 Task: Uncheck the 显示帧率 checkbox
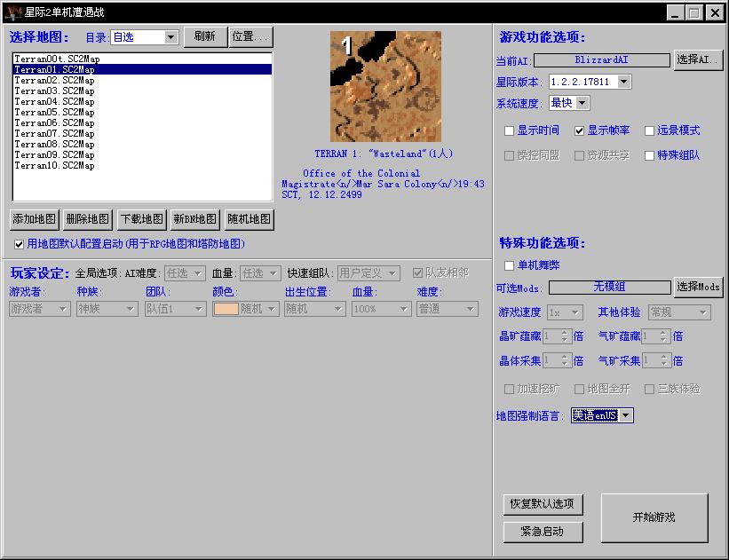click(580, 130)
